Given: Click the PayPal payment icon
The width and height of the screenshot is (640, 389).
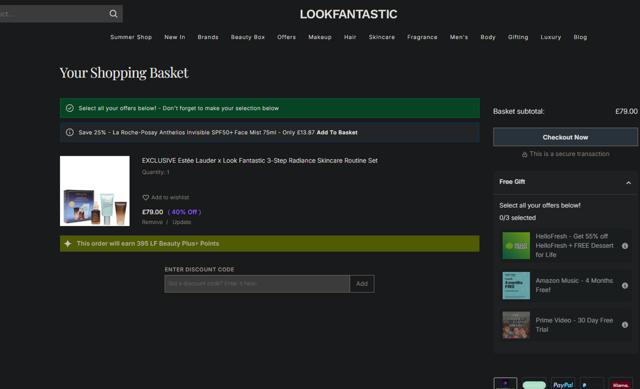Looking at the screenshot, I should [x=563, y=385].
